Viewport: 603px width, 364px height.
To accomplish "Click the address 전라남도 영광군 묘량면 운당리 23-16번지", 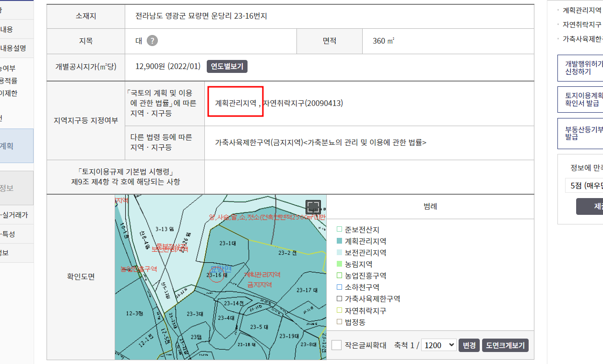I will pos(201,16).
